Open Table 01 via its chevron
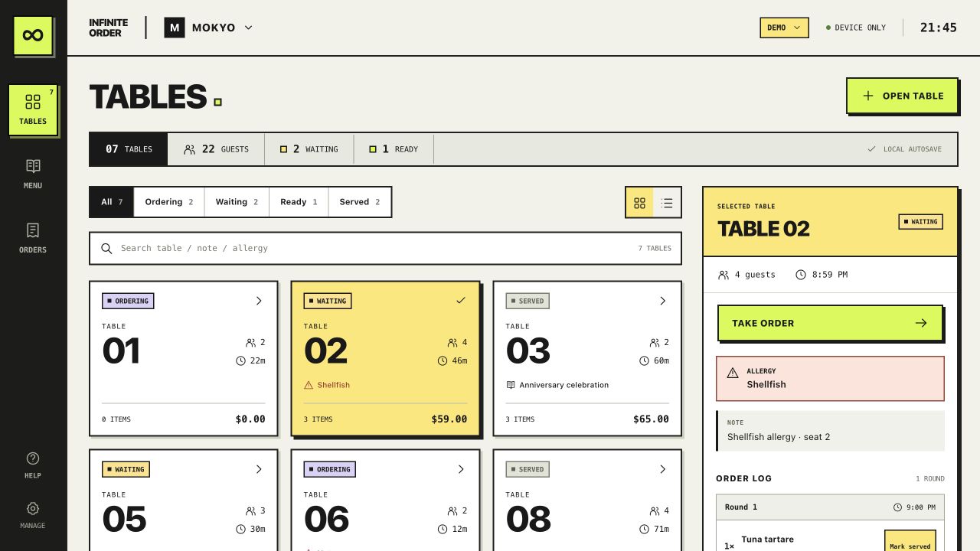Image resolution: width=980 pixels, height=551 pixels. pyautogui.click(x=259, y=301)
